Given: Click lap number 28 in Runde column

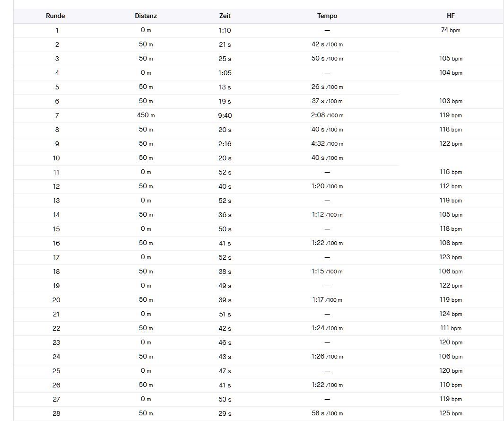Looking at the screenshot, I should pos(56,413).
